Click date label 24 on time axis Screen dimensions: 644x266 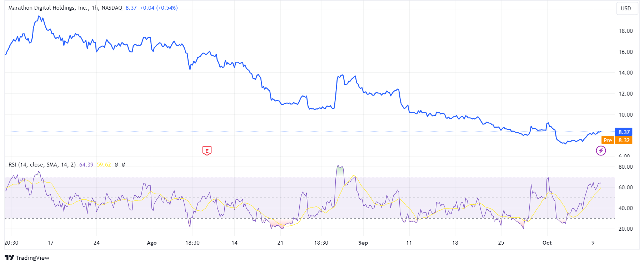pos(96,243)
